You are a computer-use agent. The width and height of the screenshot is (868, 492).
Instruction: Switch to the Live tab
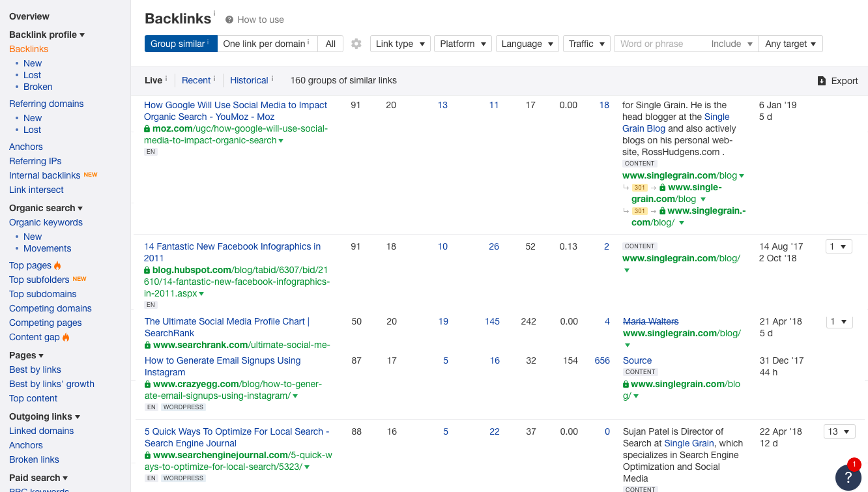click(153, 80)
